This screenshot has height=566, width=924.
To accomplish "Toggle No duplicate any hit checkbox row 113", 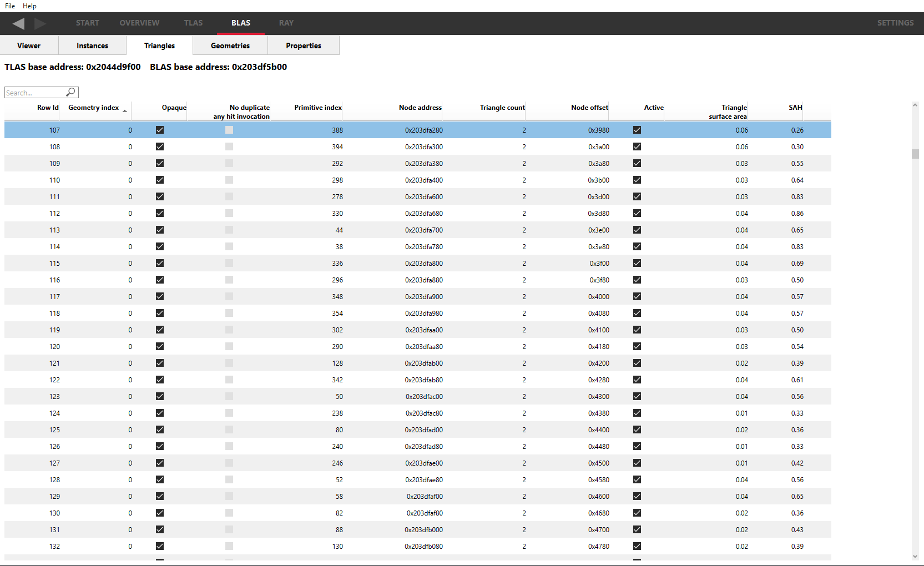I will tap(229, 230).
